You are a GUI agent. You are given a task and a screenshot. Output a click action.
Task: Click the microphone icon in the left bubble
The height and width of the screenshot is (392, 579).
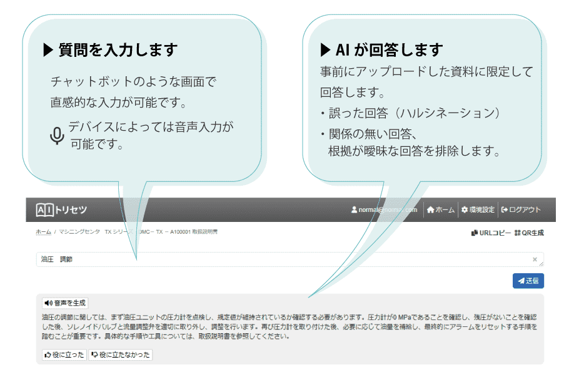[x=57, y=136]
